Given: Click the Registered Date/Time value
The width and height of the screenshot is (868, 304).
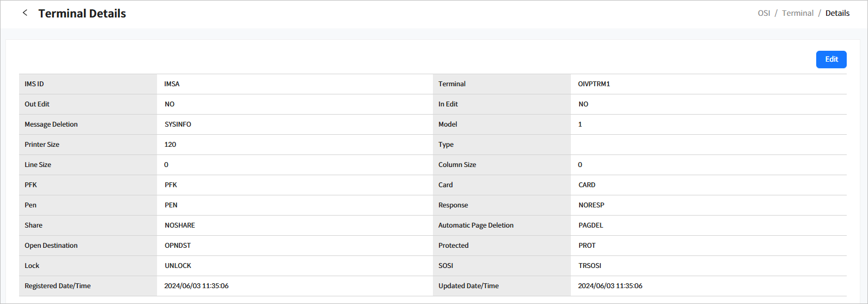Looking at the screenshot, I should pyautogui.click(x=196, y=286).
